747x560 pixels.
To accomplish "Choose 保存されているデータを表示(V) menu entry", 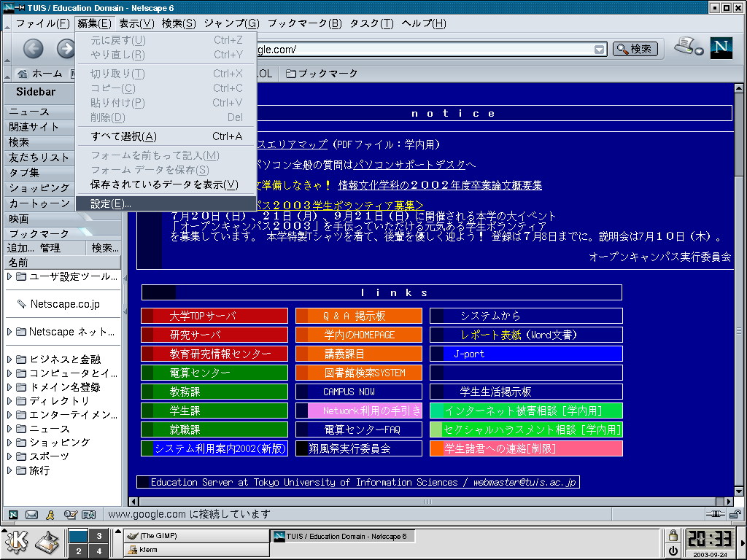I will (x=166, y=184).
